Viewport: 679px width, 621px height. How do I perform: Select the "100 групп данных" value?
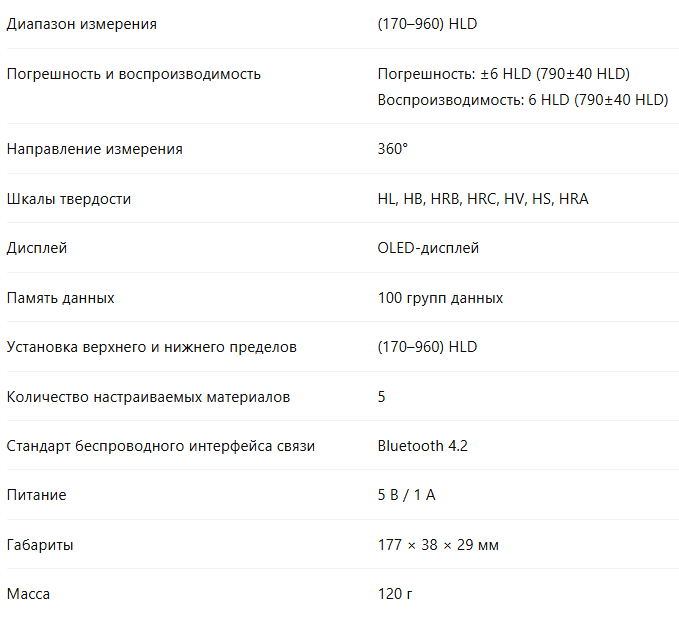click(440, 298)
